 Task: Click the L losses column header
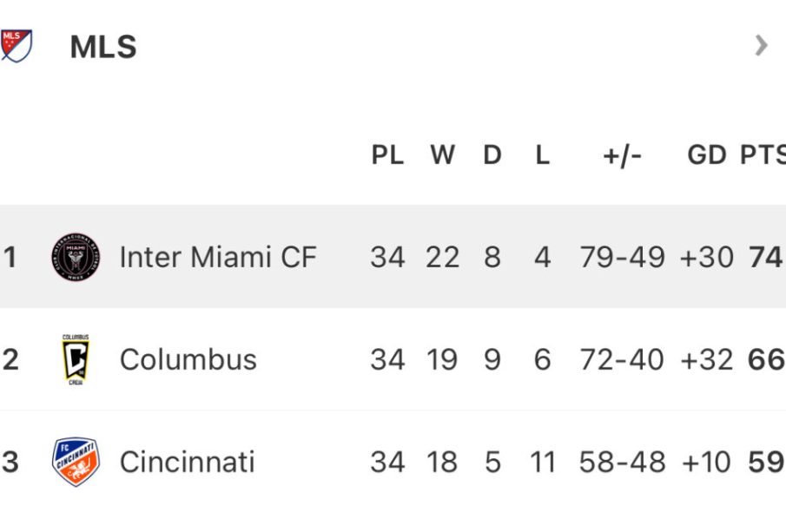542,154
